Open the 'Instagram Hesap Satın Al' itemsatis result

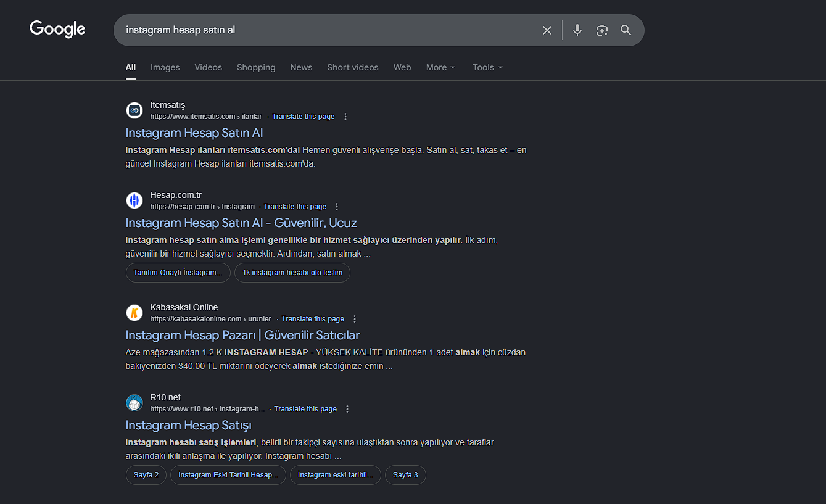[x=194, y=133]
